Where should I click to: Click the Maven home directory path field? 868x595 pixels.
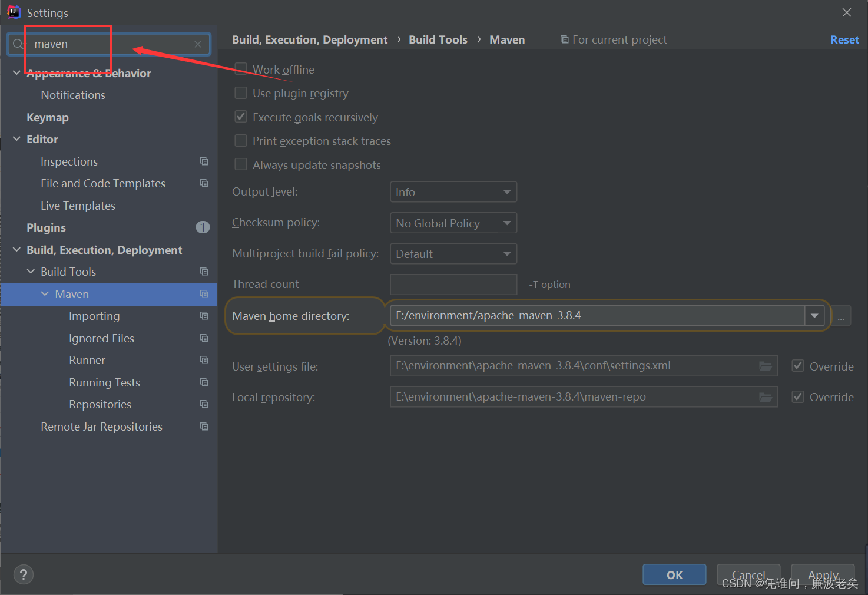(x=597, y=316)
